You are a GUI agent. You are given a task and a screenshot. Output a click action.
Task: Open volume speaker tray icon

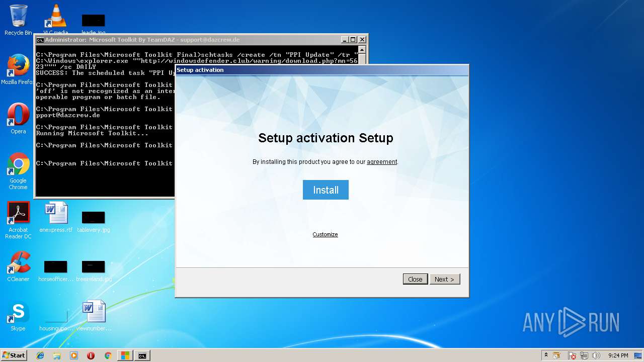click(596, 355)
